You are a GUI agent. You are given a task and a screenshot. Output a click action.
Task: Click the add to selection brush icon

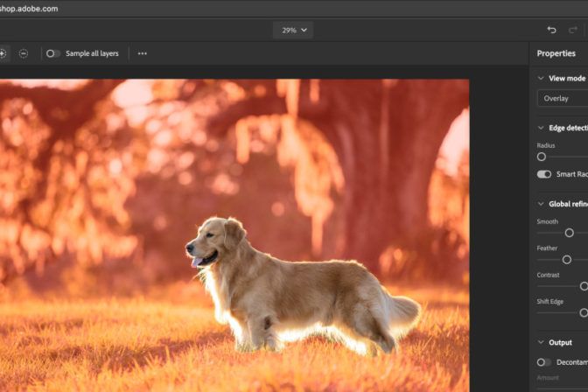[3, 53]
